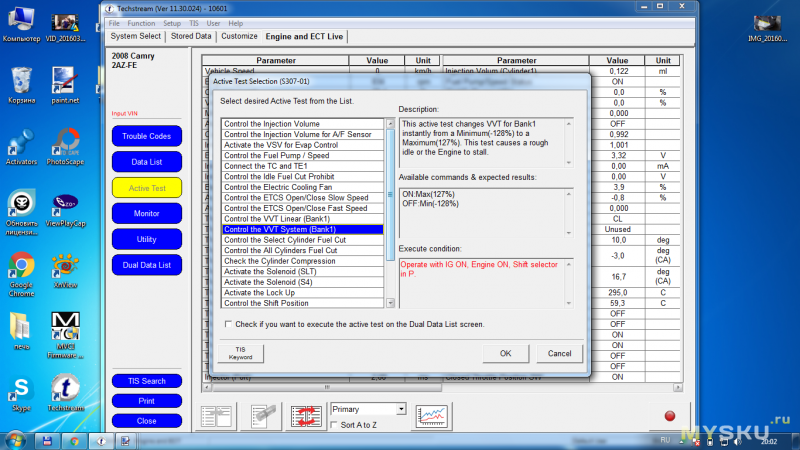800x450 pixels.
Task: Open the IMG_20160 image file icon
Action: click(767, 28)
